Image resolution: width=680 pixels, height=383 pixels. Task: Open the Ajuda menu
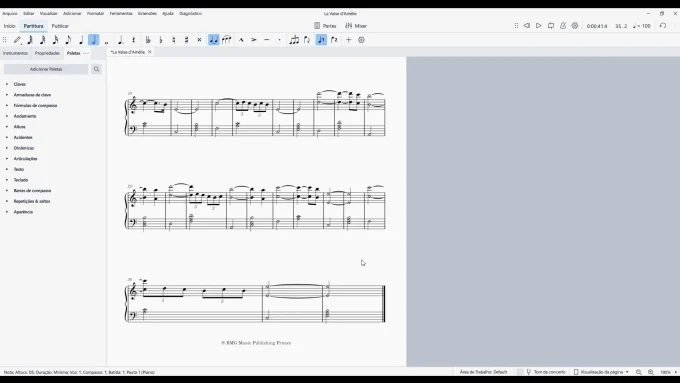(x=168, y=13)
